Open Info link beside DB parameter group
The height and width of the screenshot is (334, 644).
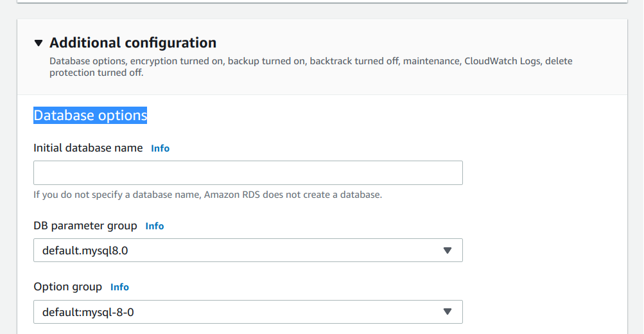point(154,226)
